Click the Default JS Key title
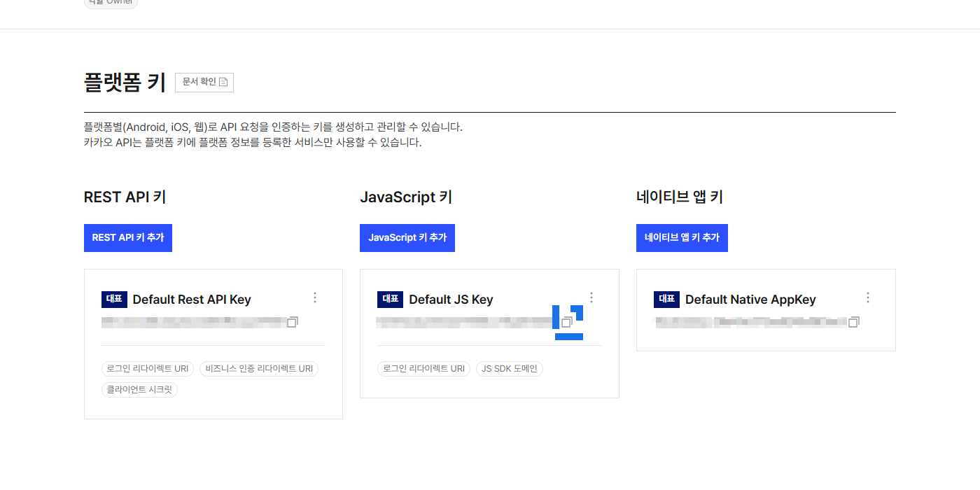The height and width of the screenshot is (490, 980). pos(451,300)
